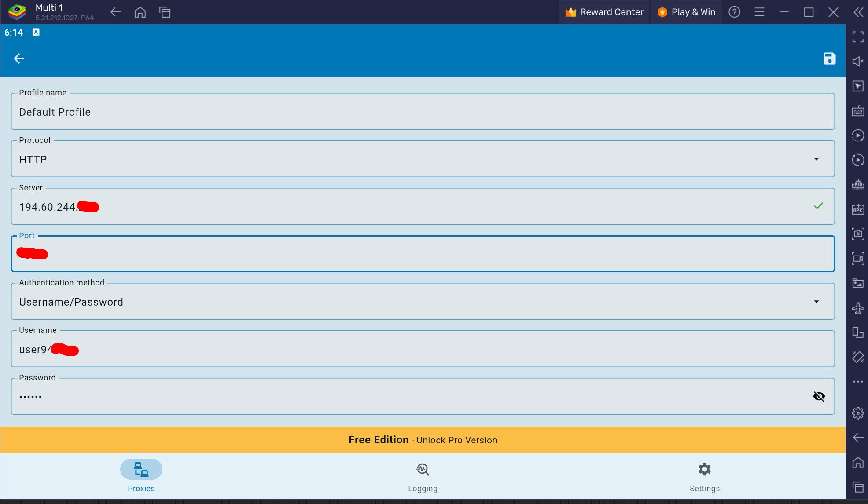Viewport: 868px width, 504px height.
Task: Click the help question mark icon
Action: [x=734, y=11]
